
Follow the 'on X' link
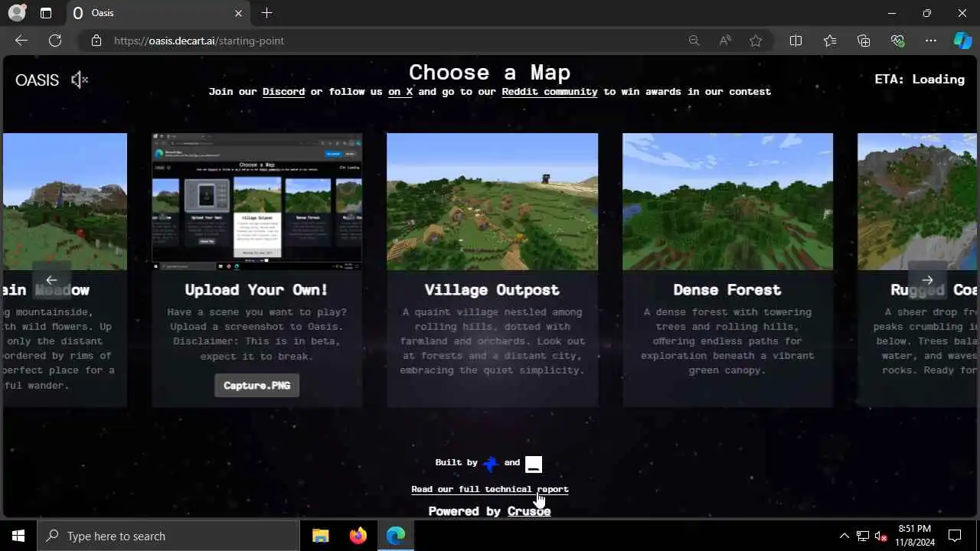click(400, 92)
